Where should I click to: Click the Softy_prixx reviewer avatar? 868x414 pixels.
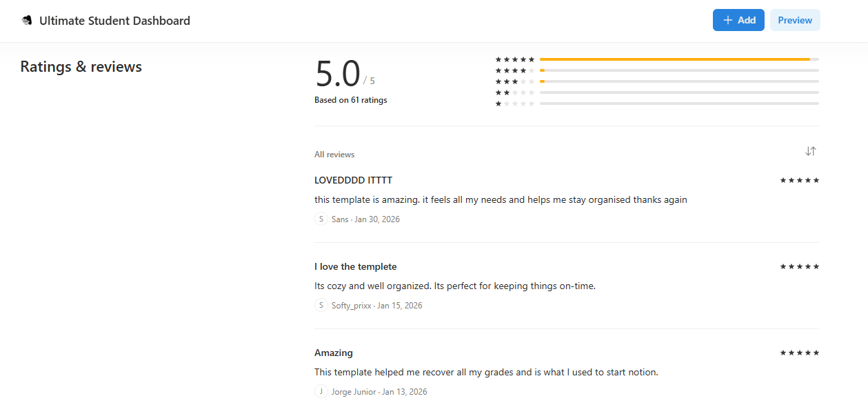(321, 306)
